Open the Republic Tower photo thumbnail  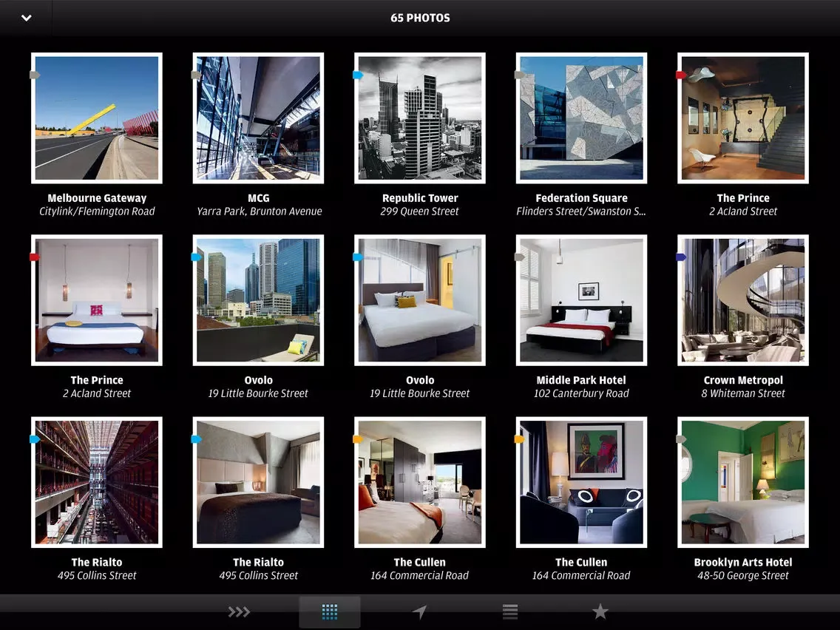tap(420, 118)
